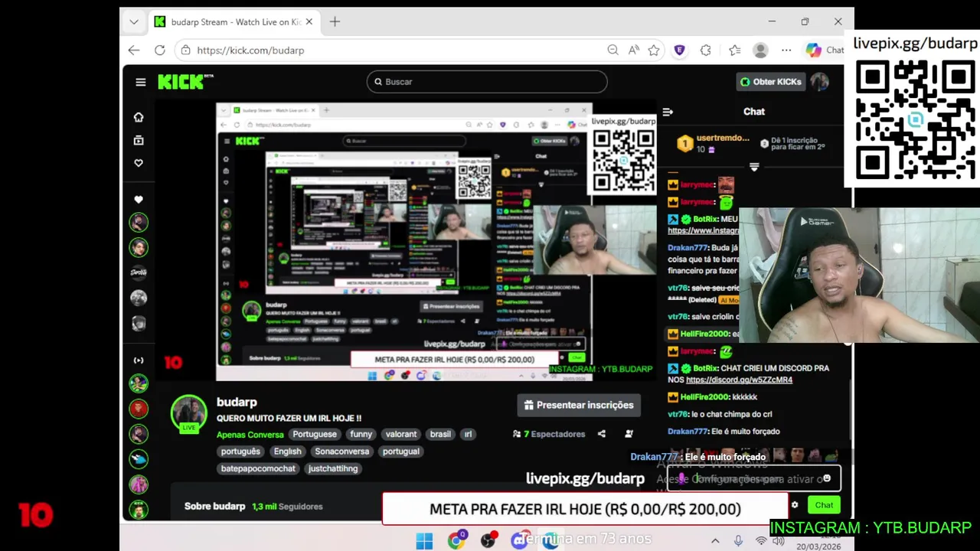This screenshot has height=551, width=980.
Task: View site information lock icon
Action: coord(186,50)
